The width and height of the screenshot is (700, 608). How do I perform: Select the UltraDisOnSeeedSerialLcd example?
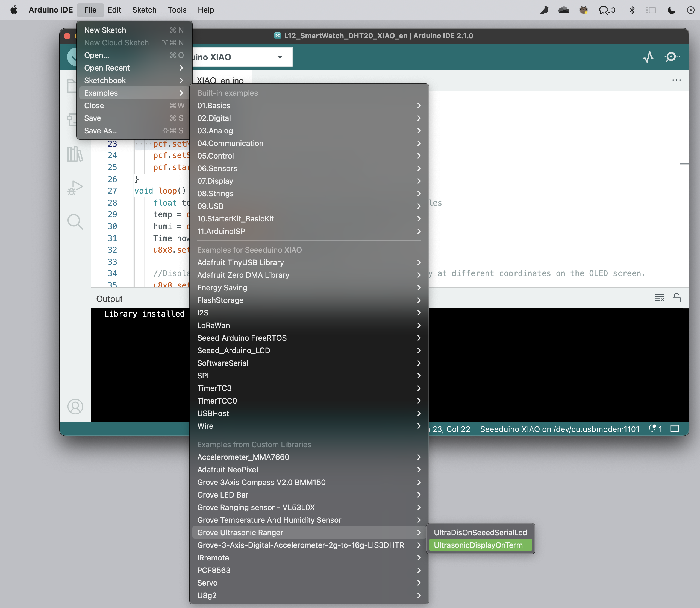(x=480, y=532)
